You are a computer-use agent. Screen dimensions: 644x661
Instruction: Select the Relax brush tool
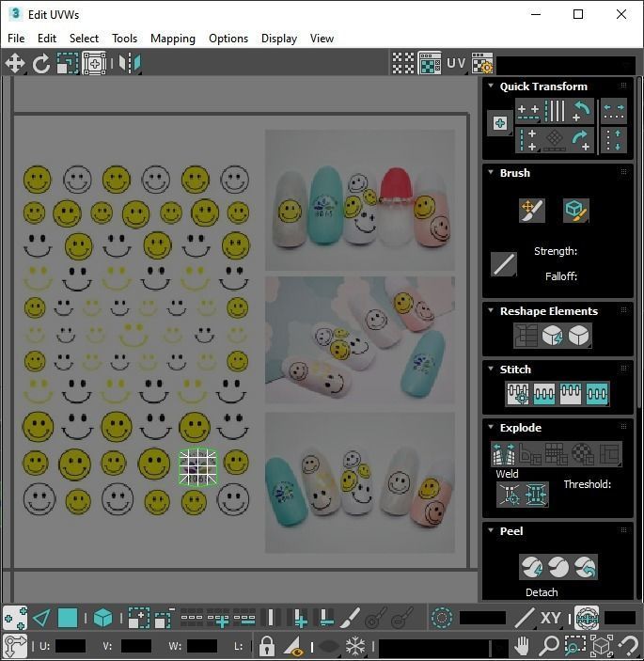click(575, 211)
